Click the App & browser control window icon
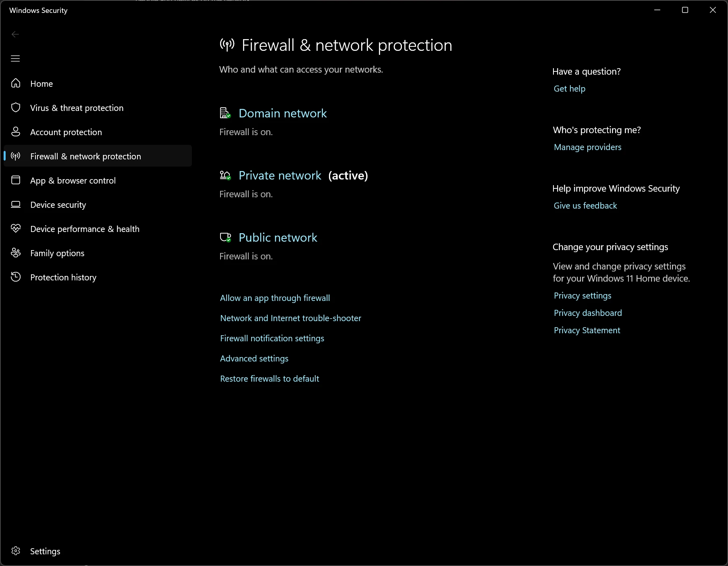The image size is (728, 566). pos(16,180)
